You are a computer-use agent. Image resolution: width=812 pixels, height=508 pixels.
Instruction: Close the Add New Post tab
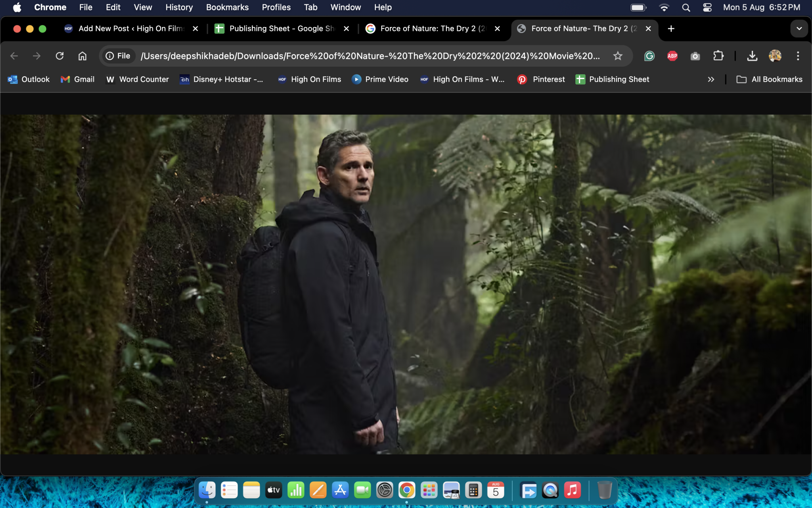point(195,29)
